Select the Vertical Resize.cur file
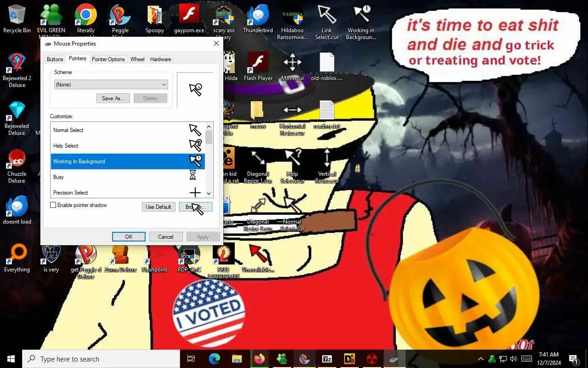 (x=327, y=166)
